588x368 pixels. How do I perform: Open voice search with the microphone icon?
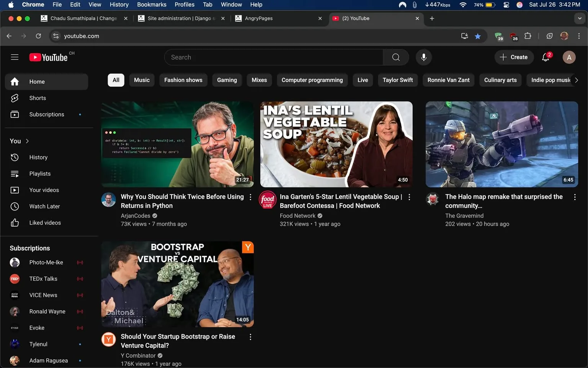pyautogui.click(x=423, y=57)
